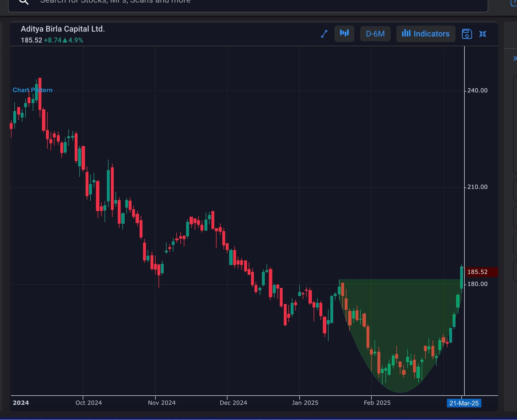Click the Jan 2025 time axis label
Viewport: 517px width, 420px height.
click(305, 403)
